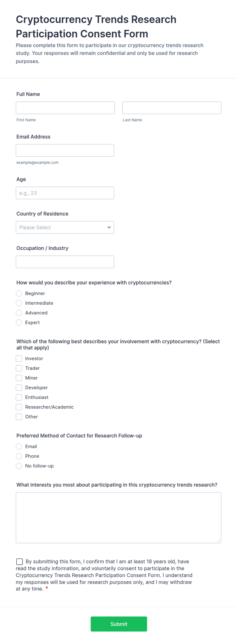This screenshot has width=235, height=644.
Task: Tick the Researcher/Academic checkbox
Action: tap(19, 407)
